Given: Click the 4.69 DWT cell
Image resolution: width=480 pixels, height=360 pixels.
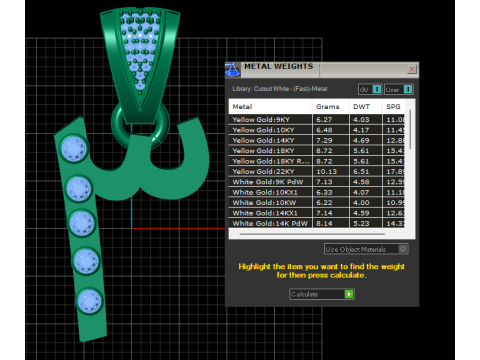Looking at the screenshot, I should click(x=365, y=140).
